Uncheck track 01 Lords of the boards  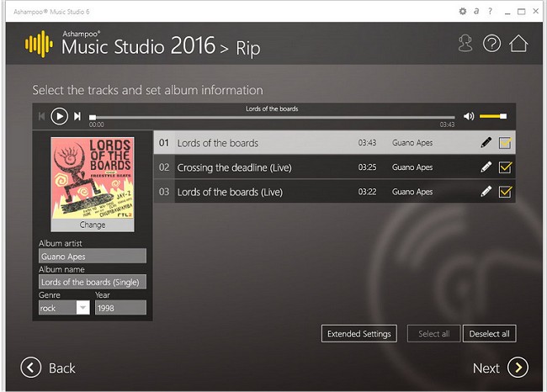coord(505,143)
